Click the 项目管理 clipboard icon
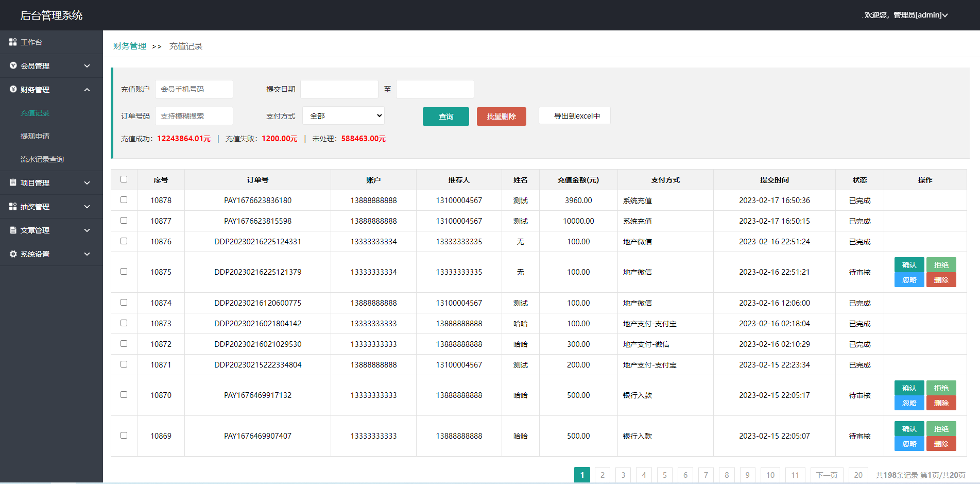This screenshot has width=980, height=484. click(x=13, y=182)
